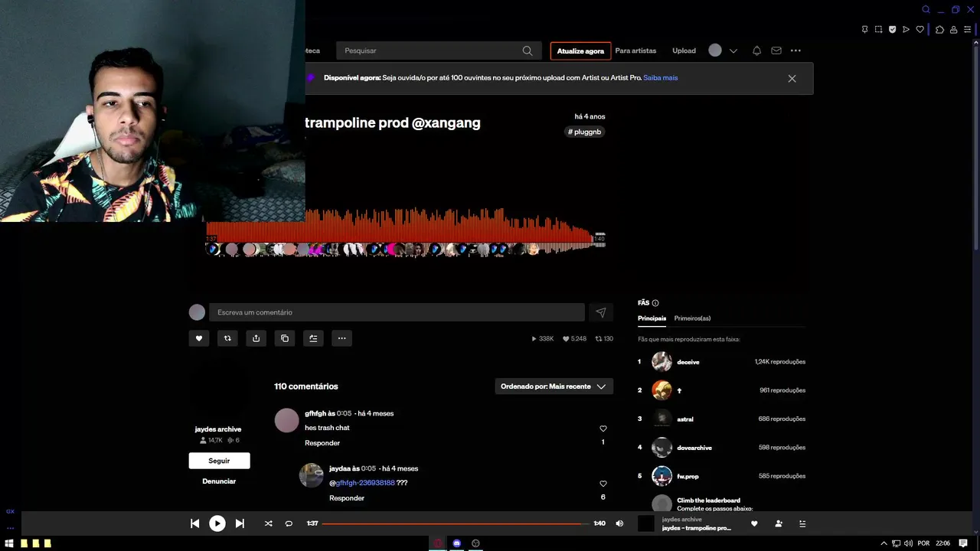This screenshot has width=980, height=551.
Task: Click the taskbar clock showing 22:06
Action: [942, 543]
